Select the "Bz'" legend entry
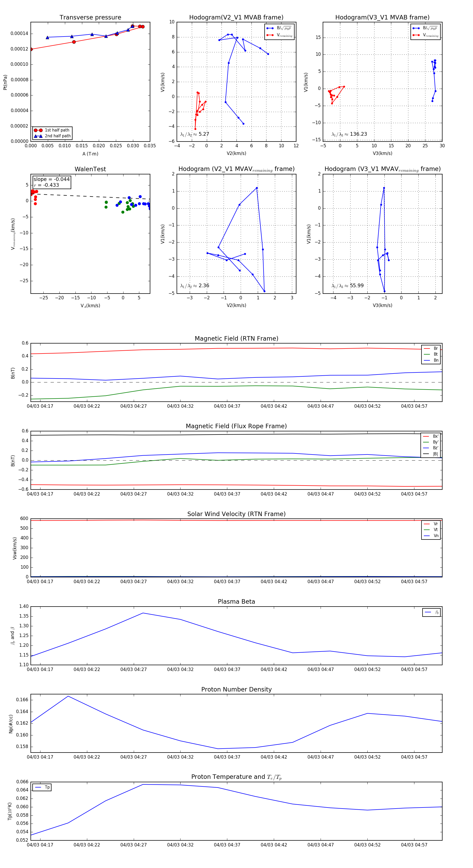 click(431, 448)
